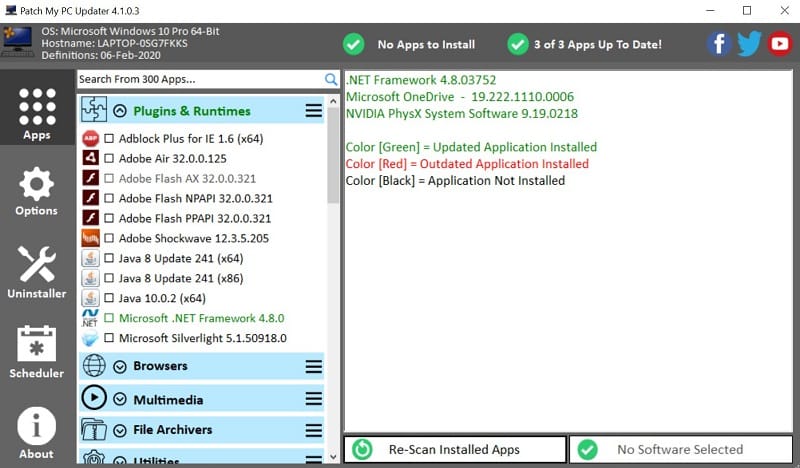Tick the Java 8 Update 241 (x86) checkbox

(109, 278)
